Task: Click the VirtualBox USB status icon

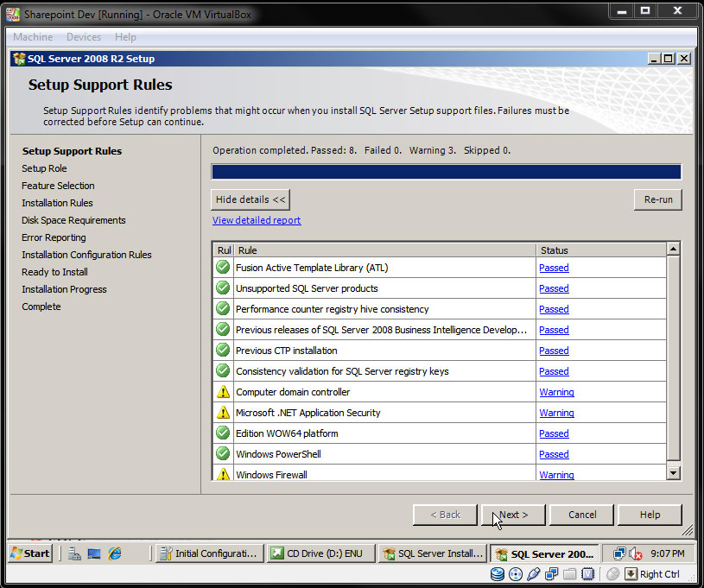Action: (x=533, y=573)
